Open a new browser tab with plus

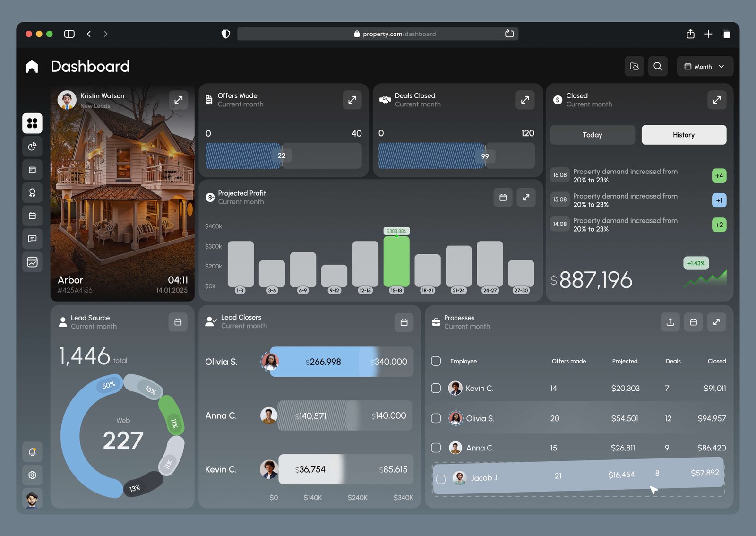point(708,34)
